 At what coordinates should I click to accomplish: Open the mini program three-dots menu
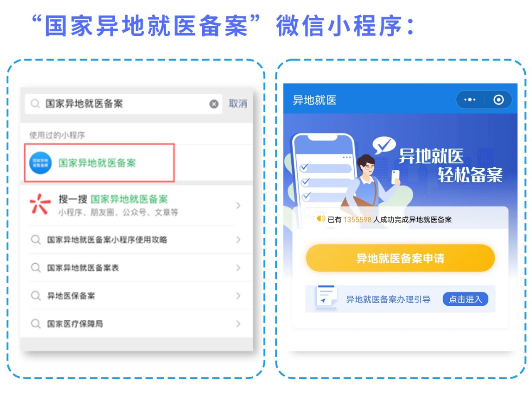470,100
